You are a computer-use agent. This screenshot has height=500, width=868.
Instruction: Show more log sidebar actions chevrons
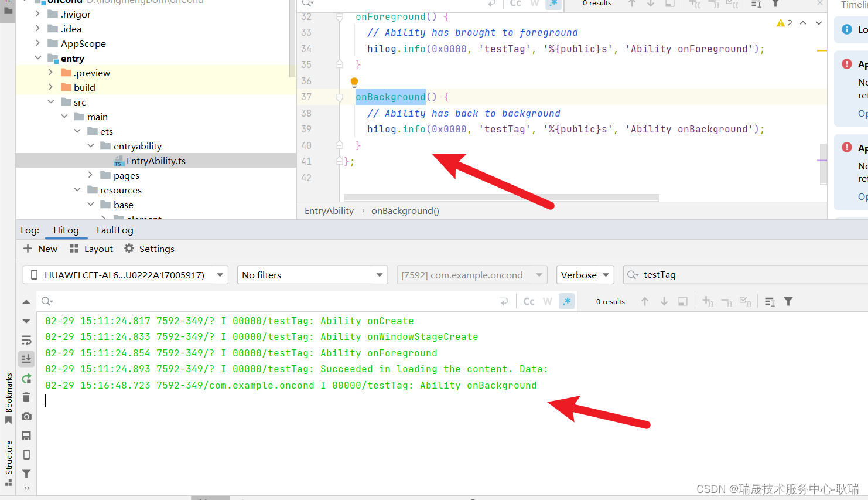tap(26, 488)
